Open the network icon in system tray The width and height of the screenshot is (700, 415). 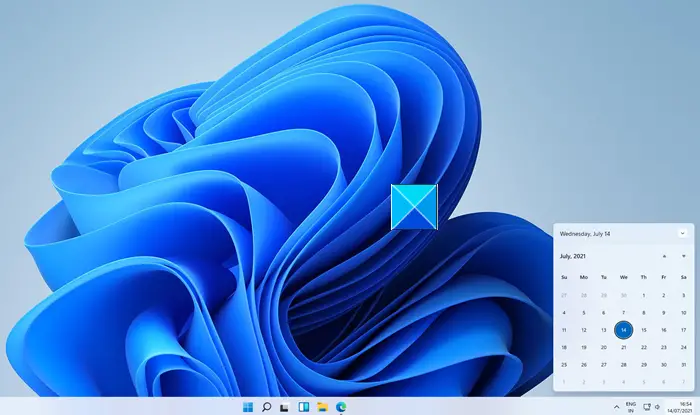click(646, 407)
